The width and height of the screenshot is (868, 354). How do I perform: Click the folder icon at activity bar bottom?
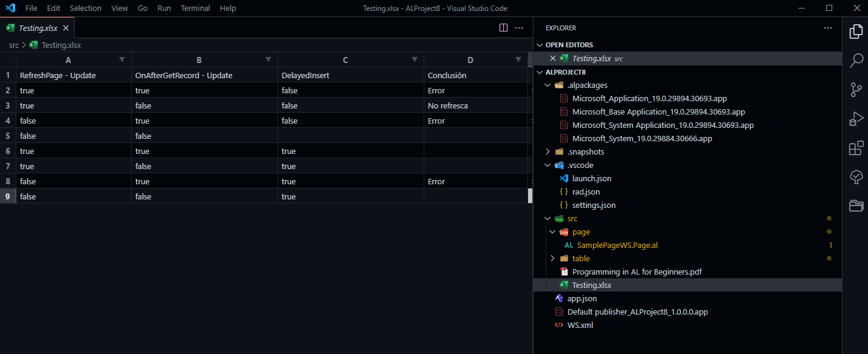point(856,205)
